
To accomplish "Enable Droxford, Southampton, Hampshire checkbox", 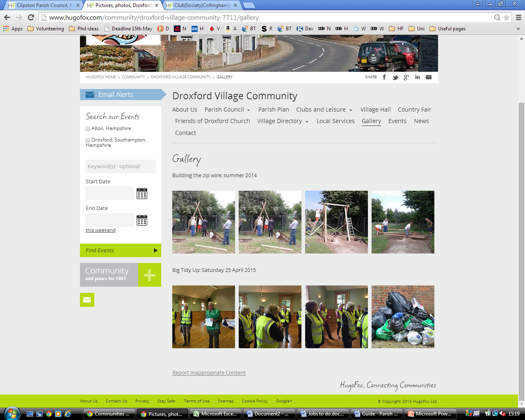I will click(x=88, y=140).
